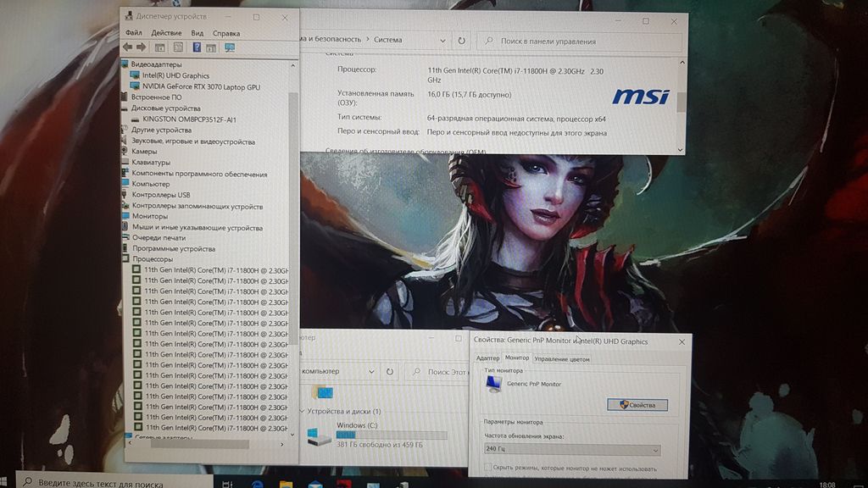Scan for hardware changes monitor icon
The image size is (868, 488).
pyautogui.click(x=230, y=48)
